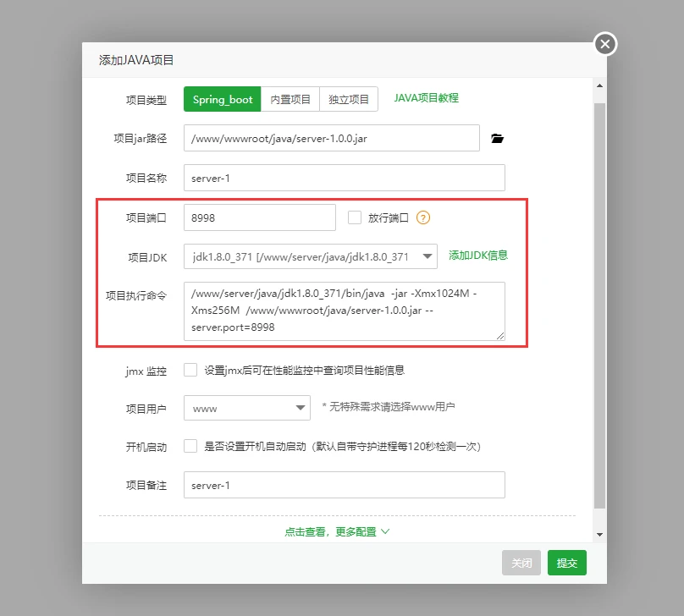
Task: Click the 项目端口 input field
Action: 259,217
